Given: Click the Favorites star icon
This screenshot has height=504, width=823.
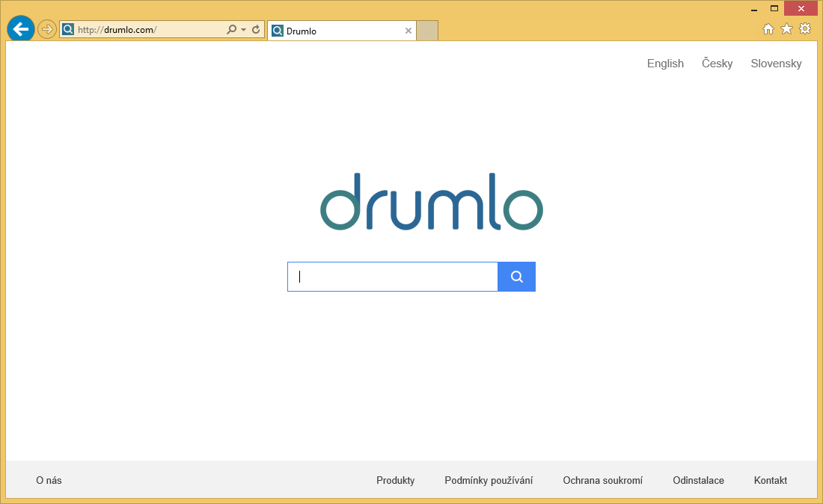Looking at the screenshot, I should (786, 28).
